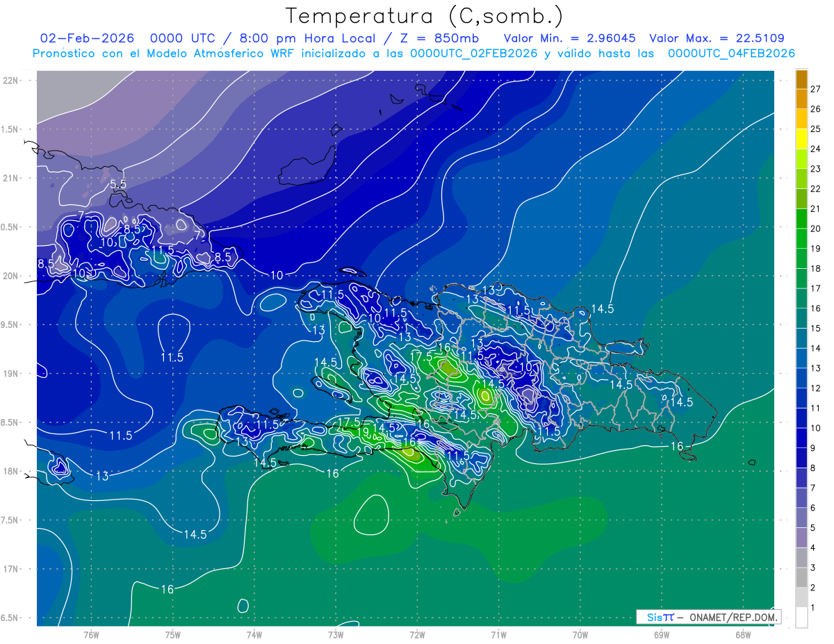Click the "74W" longitude axis label
Image resolution: width=834 pixels, height=644 pixels.
tap(254, 634)
